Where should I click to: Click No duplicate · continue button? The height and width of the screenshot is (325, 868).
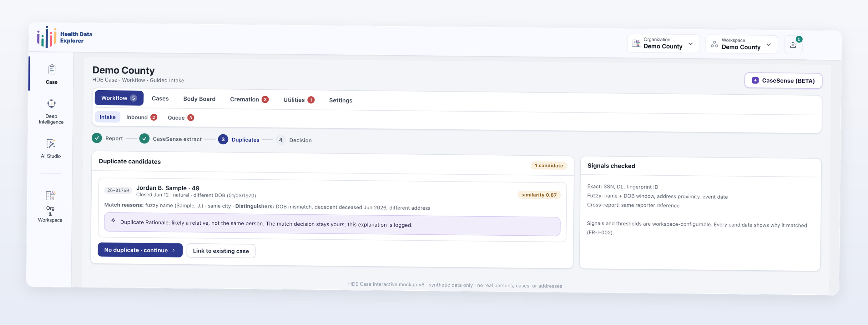click(140, 250)
